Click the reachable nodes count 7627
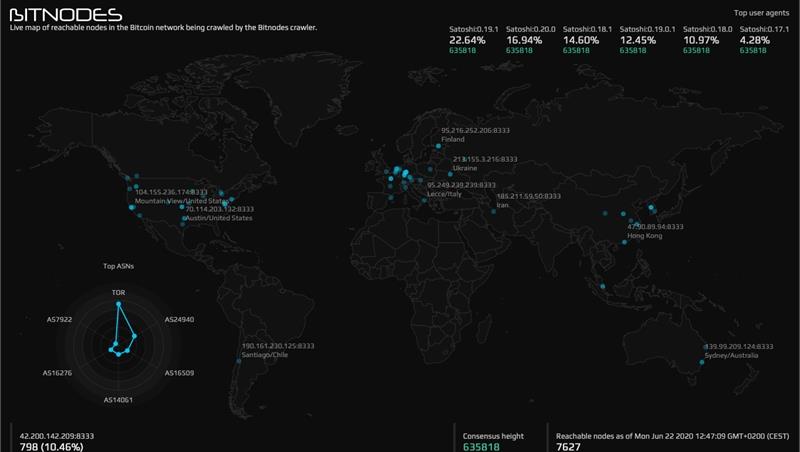 tap(568, 447)
